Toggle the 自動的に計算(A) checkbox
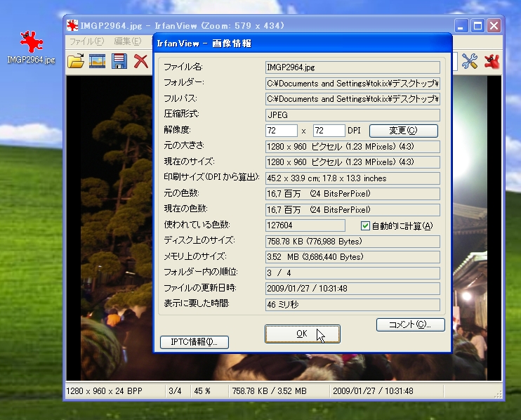This screenshot has height=420, width=521. (x=365, y=226)
